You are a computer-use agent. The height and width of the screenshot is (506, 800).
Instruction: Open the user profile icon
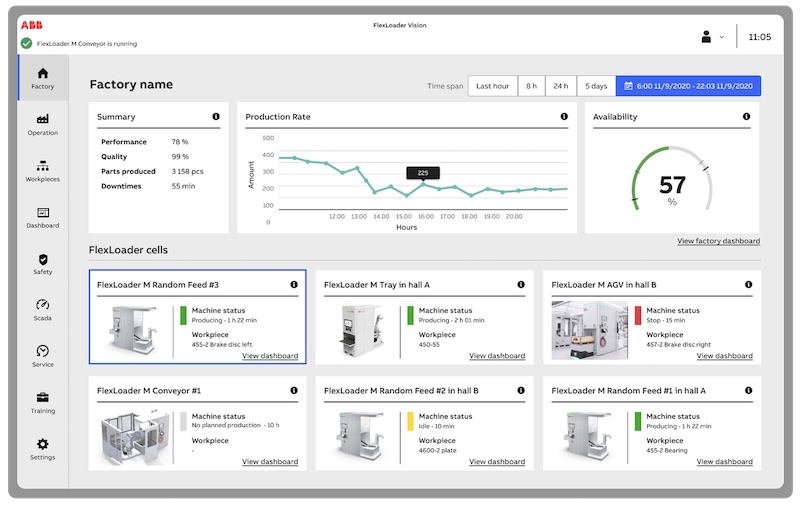[x=706, y=37]
